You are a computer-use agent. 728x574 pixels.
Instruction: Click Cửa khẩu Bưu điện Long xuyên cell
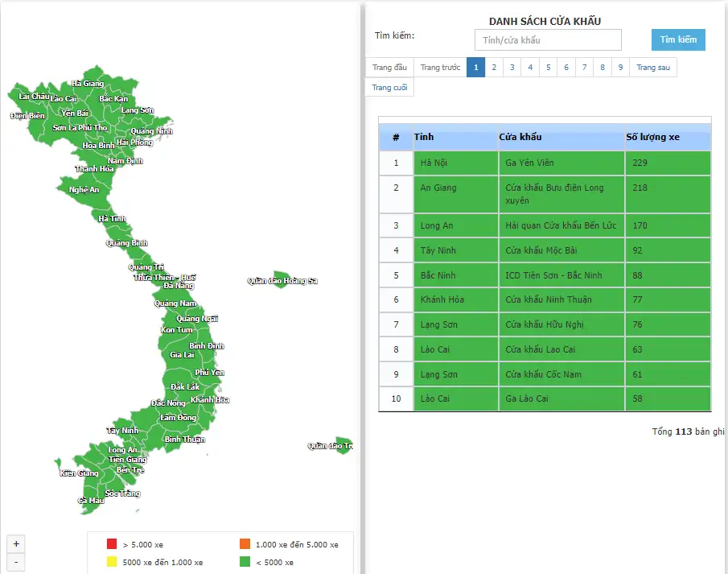[561, 194]
